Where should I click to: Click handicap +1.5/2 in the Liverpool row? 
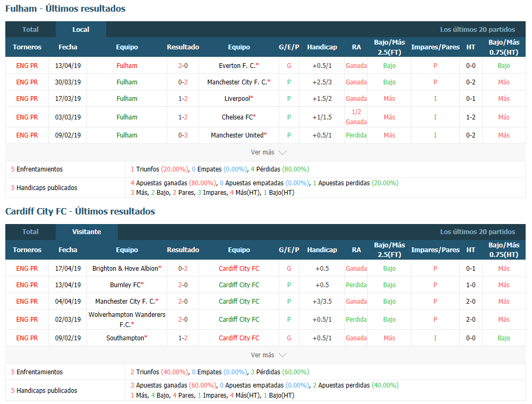322,98
